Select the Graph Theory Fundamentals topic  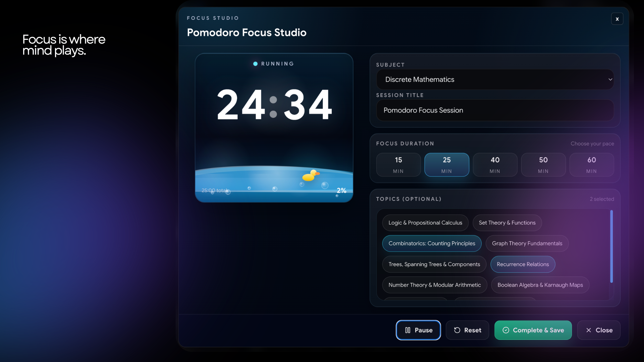click(527, 244)
